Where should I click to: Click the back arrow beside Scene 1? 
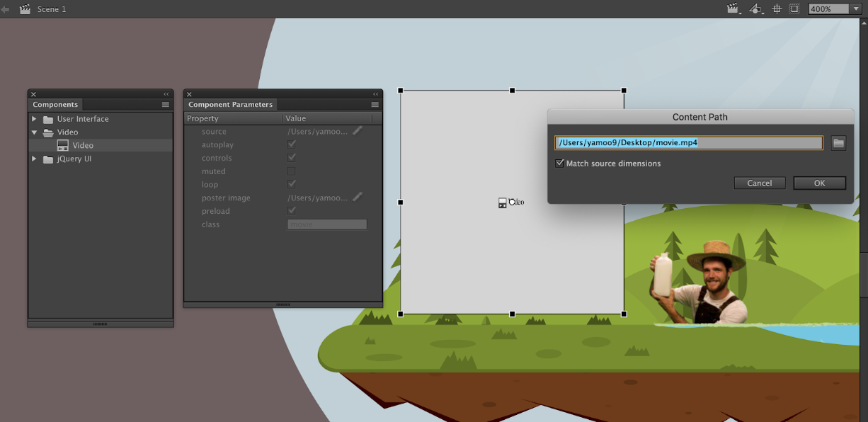coord(6,9)
